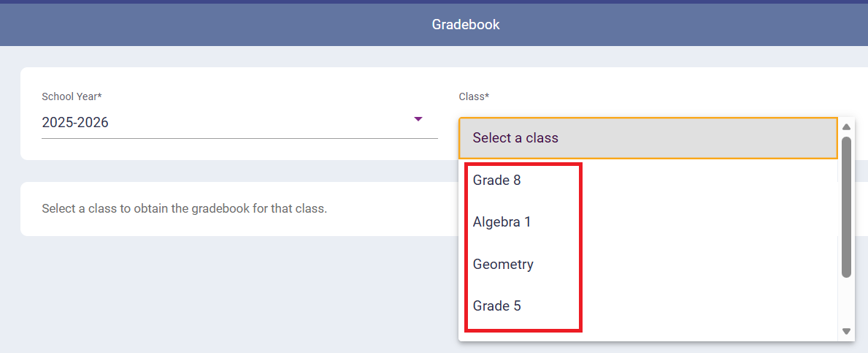Click the 2025-2026 School Year value
This screenshot has height=353, width=868.
point(75,123)
